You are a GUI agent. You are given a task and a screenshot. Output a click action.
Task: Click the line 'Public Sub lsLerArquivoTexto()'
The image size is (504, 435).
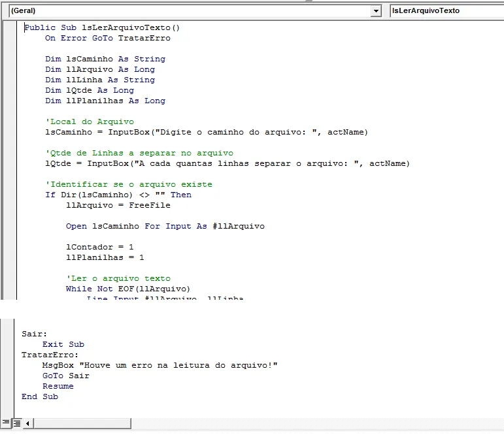pyautogui.click(x=102, y=27)
